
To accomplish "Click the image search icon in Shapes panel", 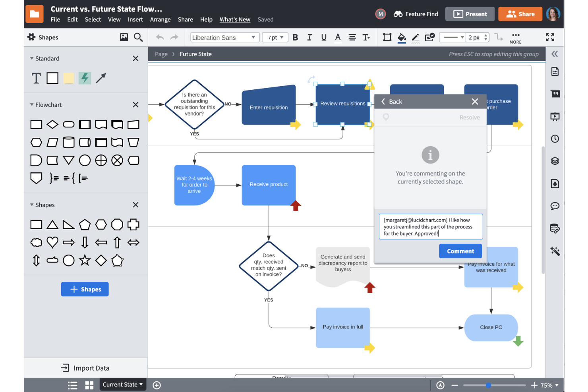I will tap(124, 37).
